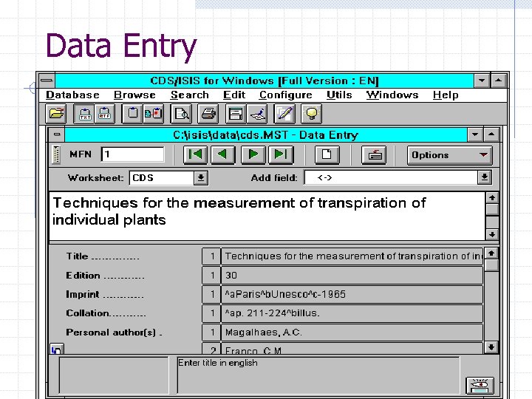Image resolution: width=532 pixels, height=399 pixels.
Task: Click the light bulb help icon
Action: [x=312, y=113]
